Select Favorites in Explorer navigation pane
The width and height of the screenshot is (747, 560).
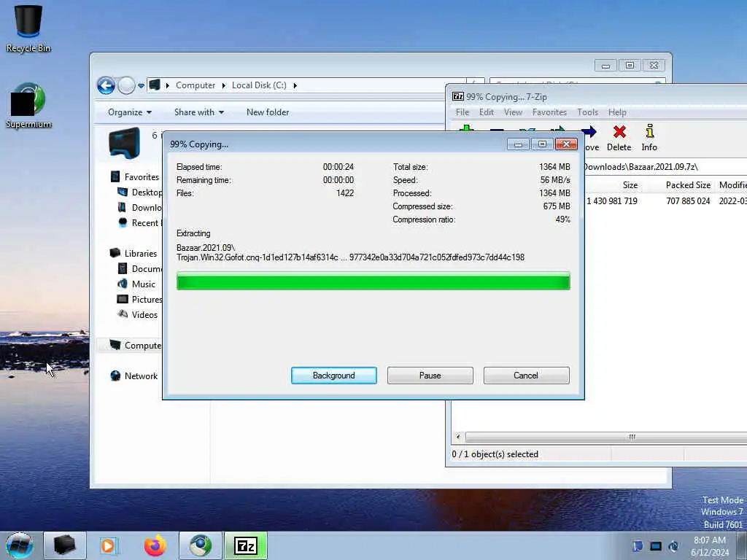[x=135, y=176]
